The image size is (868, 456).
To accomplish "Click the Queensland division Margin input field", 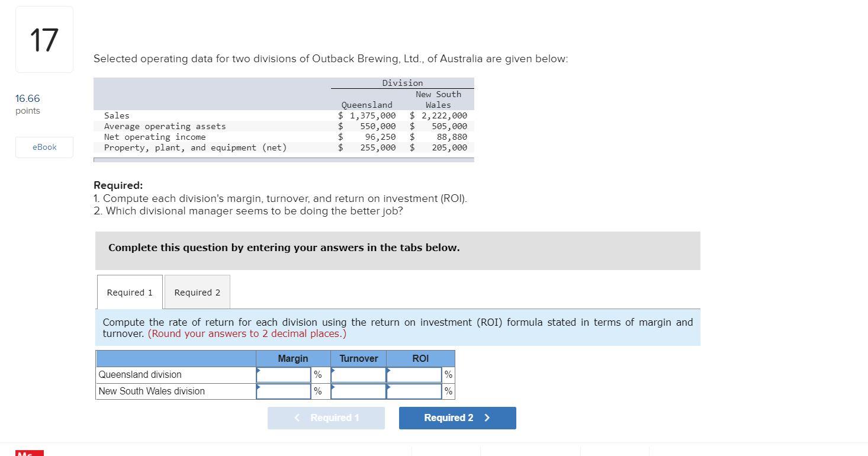I will [283, 374].
